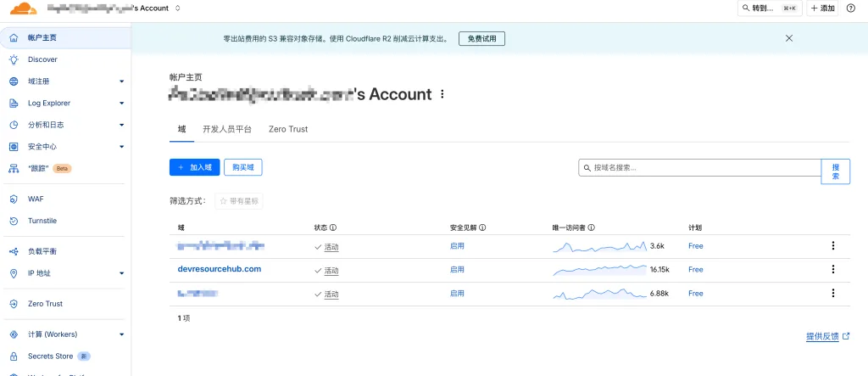Click the WAF shield icon

coord(14,199)
